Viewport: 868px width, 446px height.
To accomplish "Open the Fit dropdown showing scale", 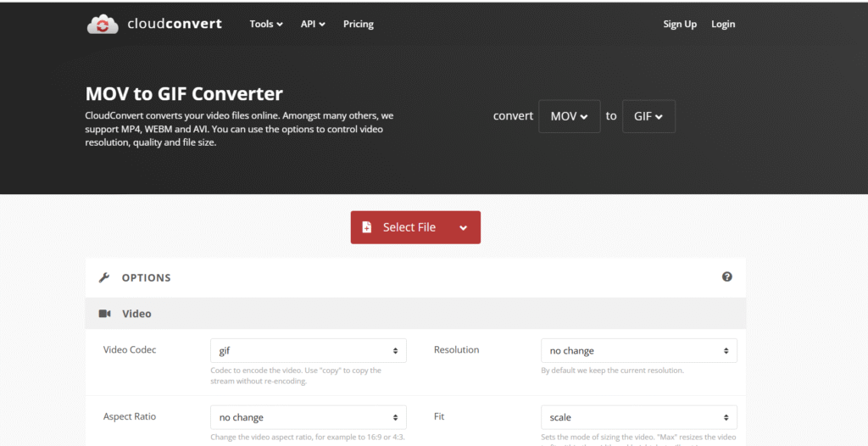I will tap(639, 417).
